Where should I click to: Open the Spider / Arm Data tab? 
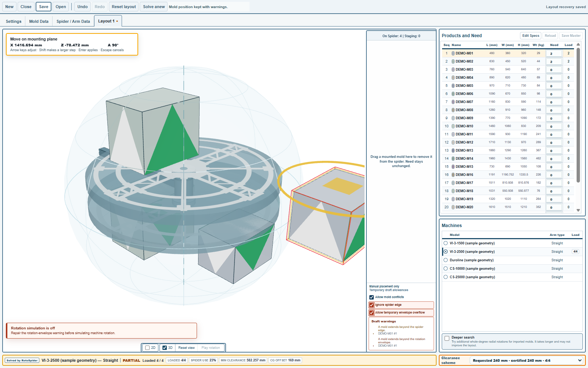click(73, 21)
